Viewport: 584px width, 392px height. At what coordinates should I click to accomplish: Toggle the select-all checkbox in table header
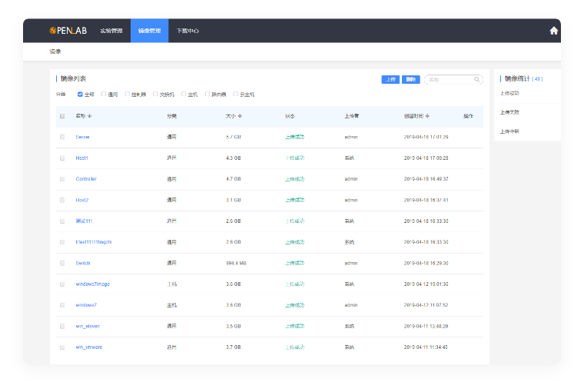point(62,116)
